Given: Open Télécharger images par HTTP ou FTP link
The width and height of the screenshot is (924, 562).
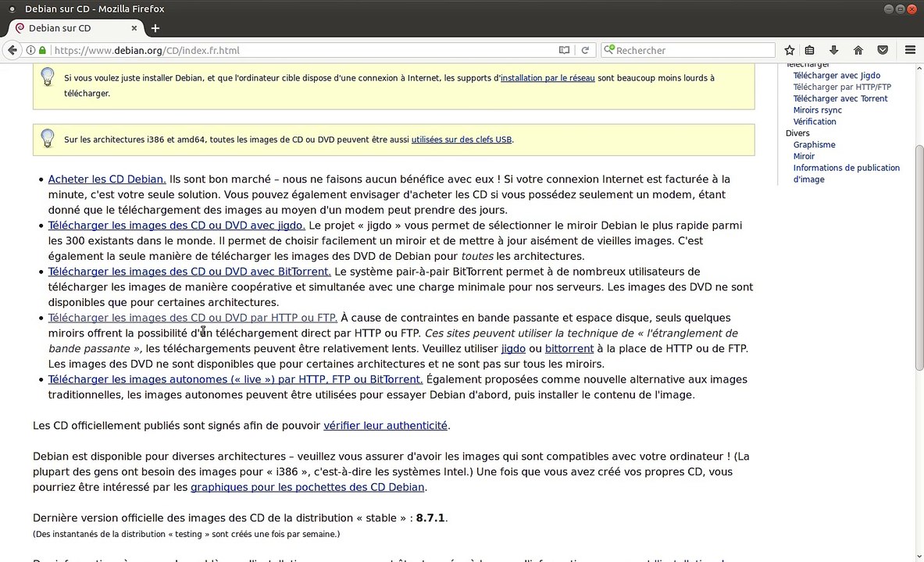Looking at the screenshot, I should 193,318.
